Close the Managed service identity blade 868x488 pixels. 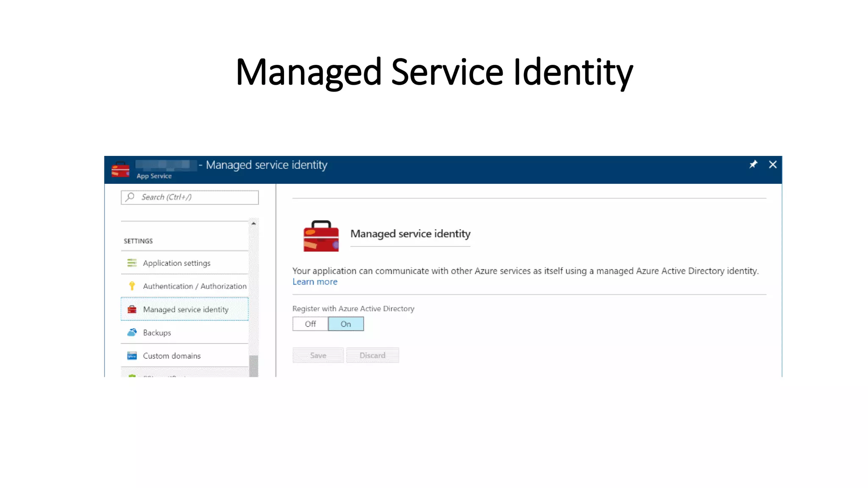[x=773, y=164]
